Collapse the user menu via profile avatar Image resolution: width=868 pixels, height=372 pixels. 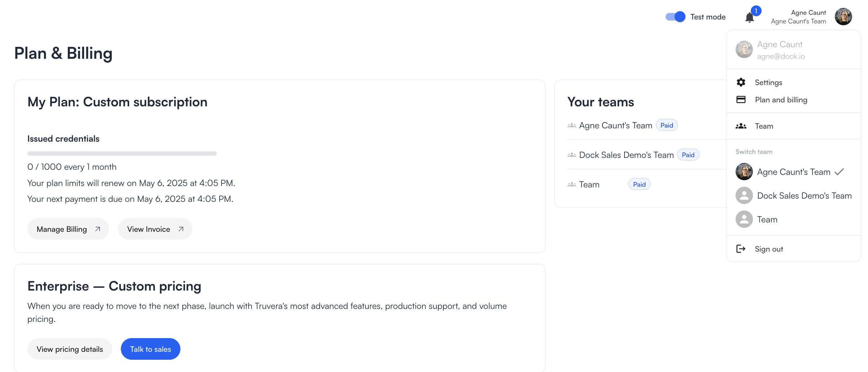pos(843,17)
